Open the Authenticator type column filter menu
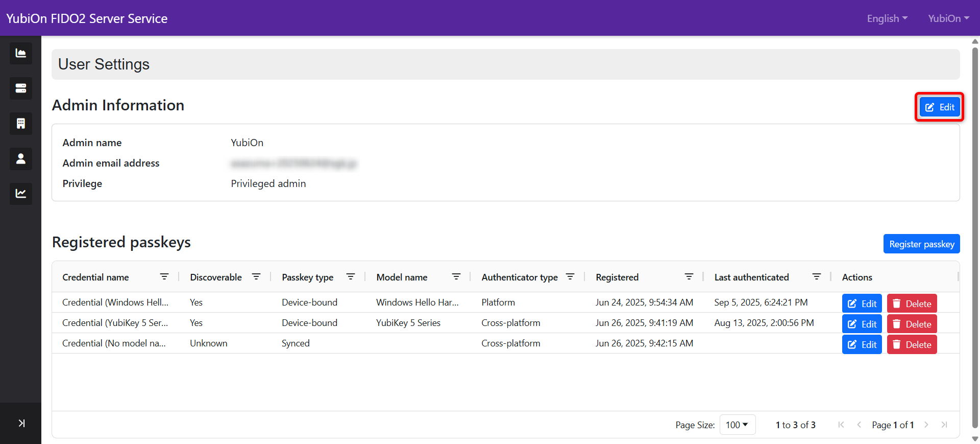 coord(570,276)
